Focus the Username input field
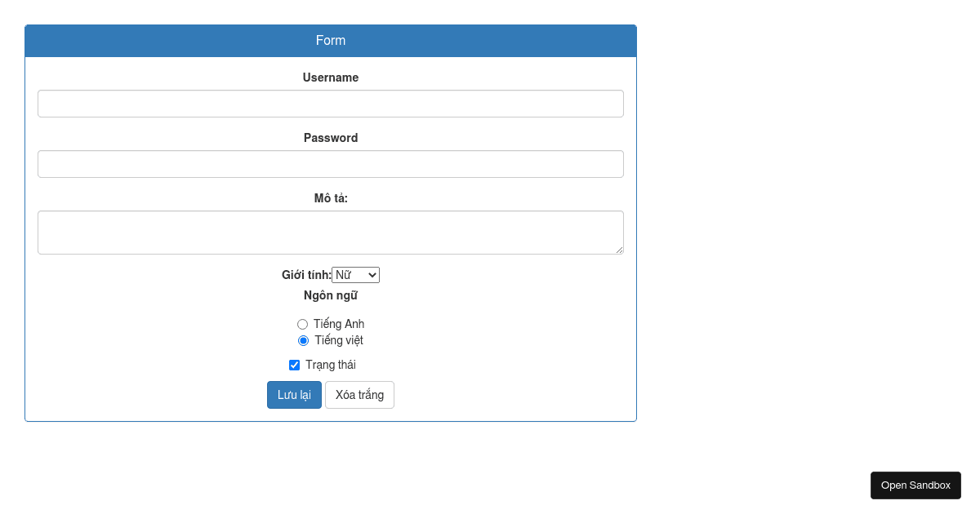This screenshot has height=514, width=980. click(330, 103)
